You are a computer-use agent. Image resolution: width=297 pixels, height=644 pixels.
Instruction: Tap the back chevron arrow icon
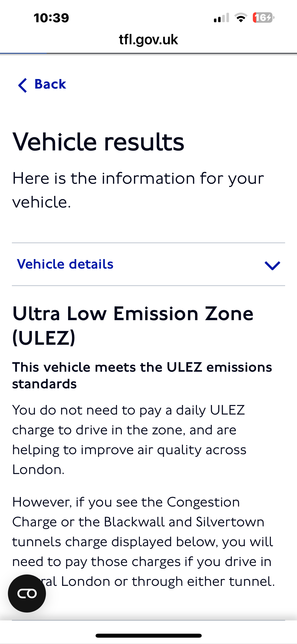(x=23, y=85)
